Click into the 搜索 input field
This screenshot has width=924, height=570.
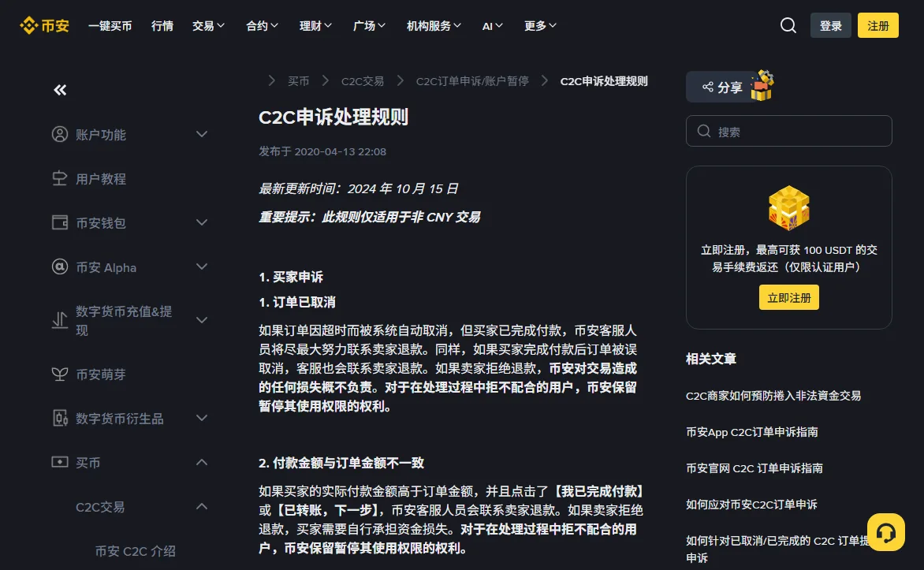788,131
